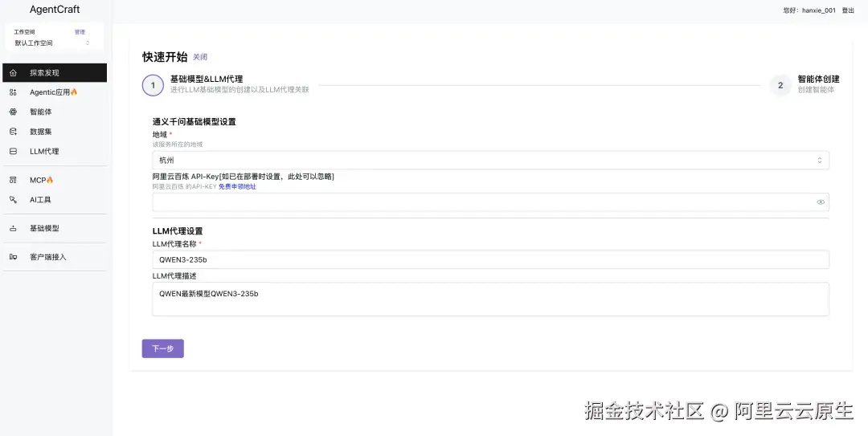The image size is (868, 436).
Task: Click the 通义千问基础模型设置 heading
Action: (x=194, y=122)
